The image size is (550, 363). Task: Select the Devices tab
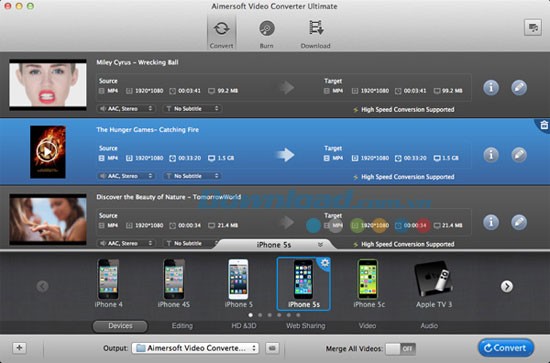pyautogui.click(x=120, y=326)
